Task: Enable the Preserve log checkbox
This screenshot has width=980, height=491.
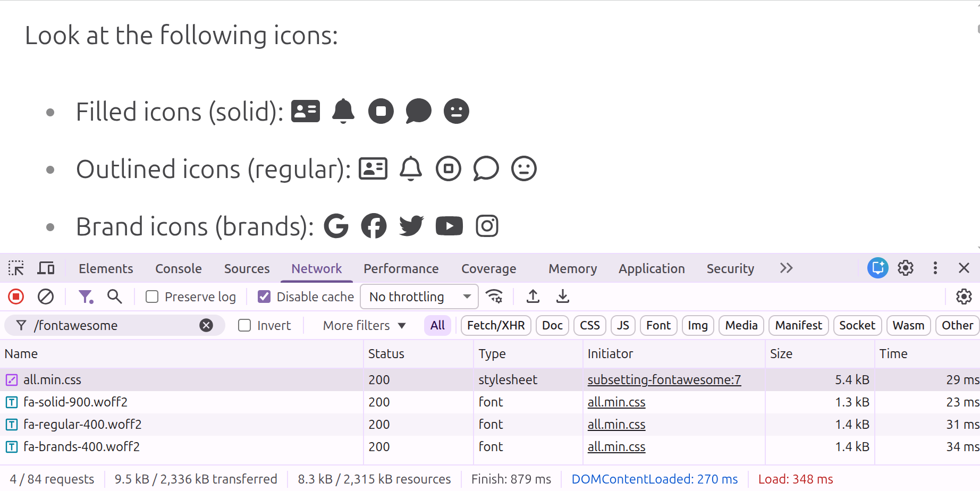Action: click(x=152, y=297)
